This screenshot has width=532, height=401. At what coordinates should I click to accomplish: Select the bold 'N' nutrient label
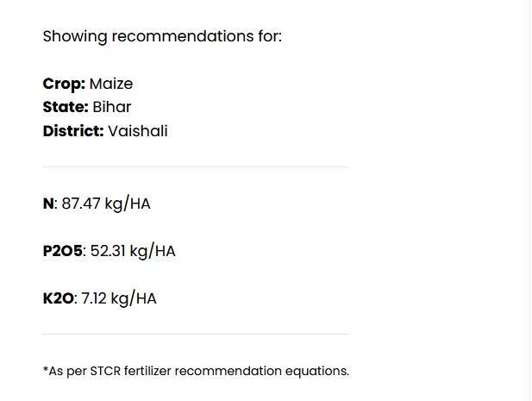click(48, 204)
